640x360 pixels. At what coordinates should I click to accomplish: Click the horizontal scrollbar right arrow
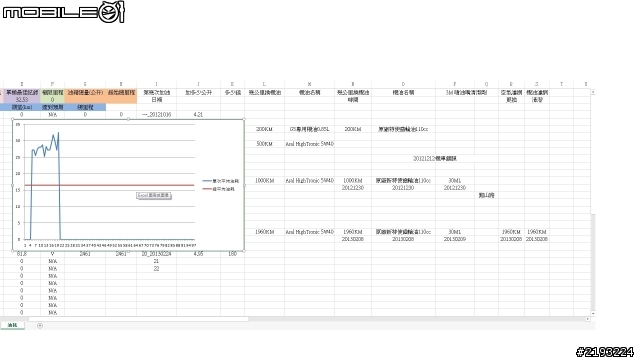click(x=587, y=319)
